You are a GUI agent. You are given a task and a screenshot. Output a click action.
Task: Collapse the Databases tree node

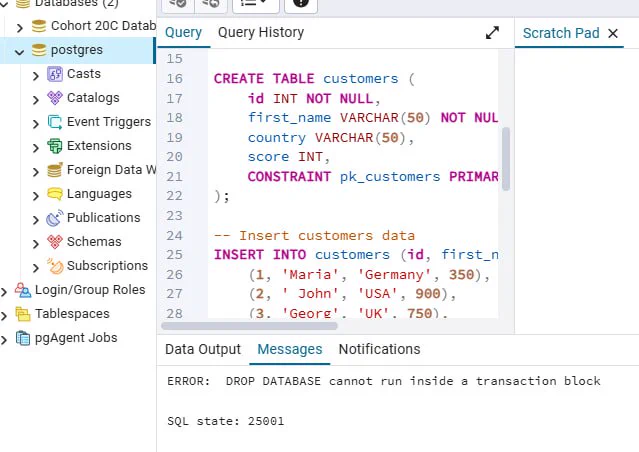click(4, 4)
